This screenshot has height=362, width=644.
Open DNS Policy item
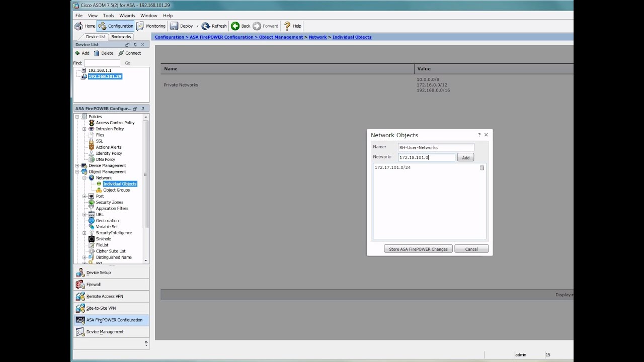[x=105, y=159]
